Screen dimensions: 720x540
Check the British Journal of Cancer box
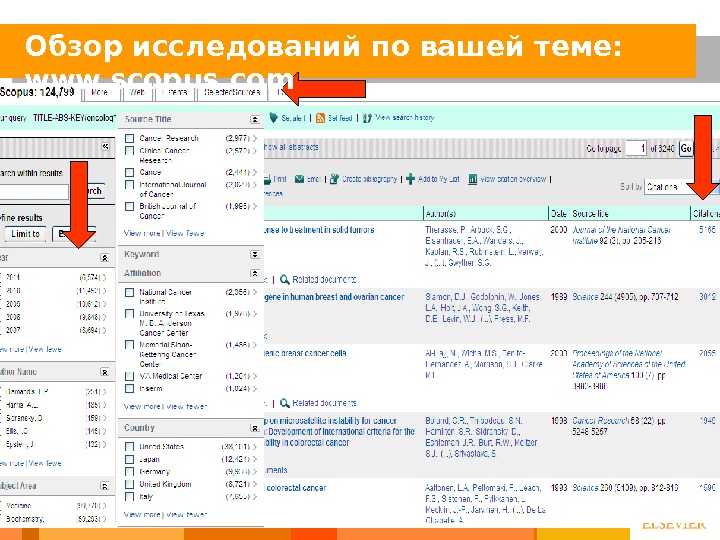tap(129, 207)
